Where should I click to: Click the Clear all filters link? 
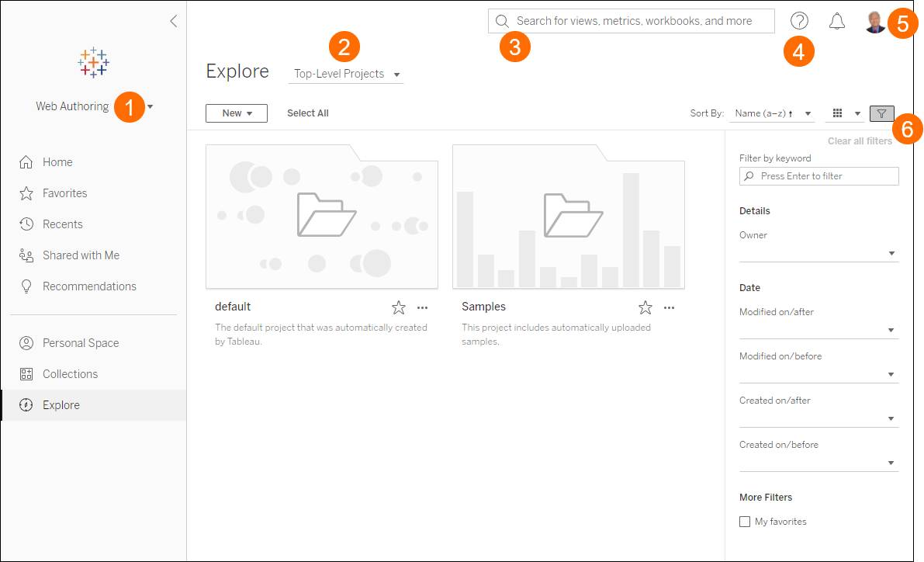860,140
